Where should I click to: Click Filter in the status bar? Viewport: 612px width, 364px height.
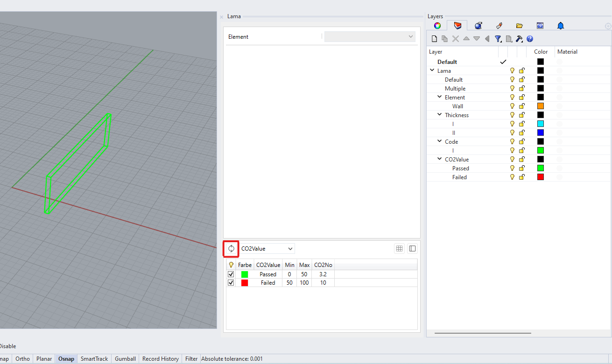191,359
